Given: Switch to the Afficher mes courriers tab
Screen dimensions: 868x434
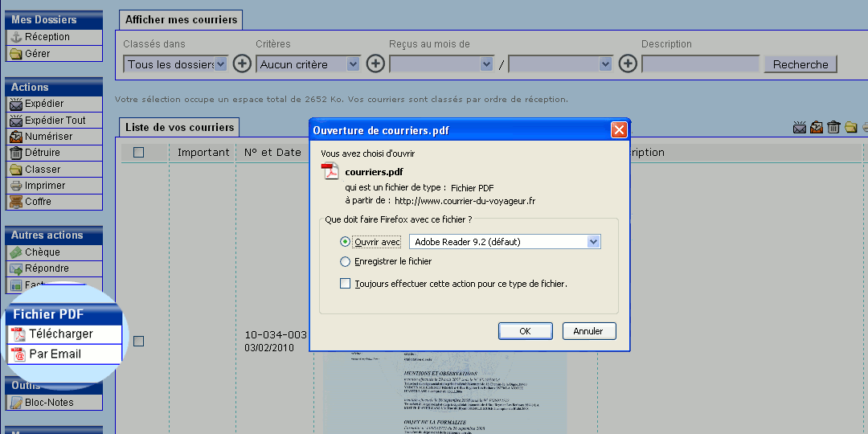Looking at the screenshot, I should pos(182,20).
